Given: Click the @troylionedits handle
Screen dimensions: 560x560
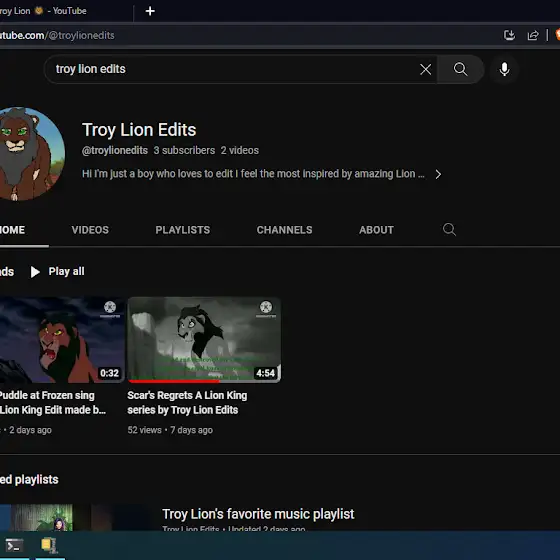Looking at the screenshot, I should coord(115,150).
